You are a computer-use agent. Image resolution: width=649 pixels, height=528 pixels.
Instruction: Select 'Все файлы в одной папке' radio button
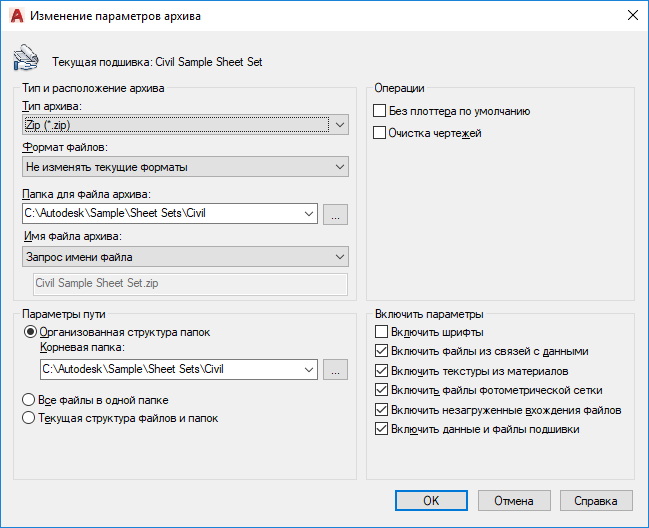29,399
